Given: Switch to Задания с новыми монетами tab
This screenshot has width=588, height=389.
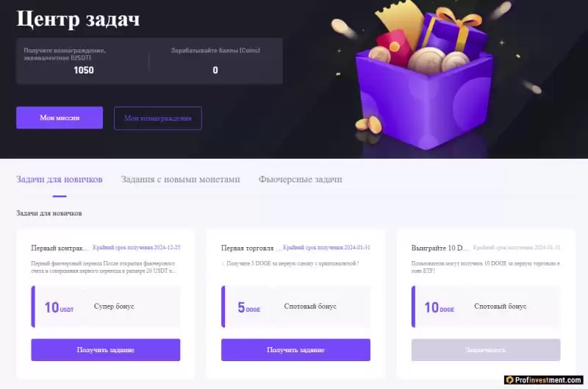Looking at the screenshot, I should click(x=180, y=179).
